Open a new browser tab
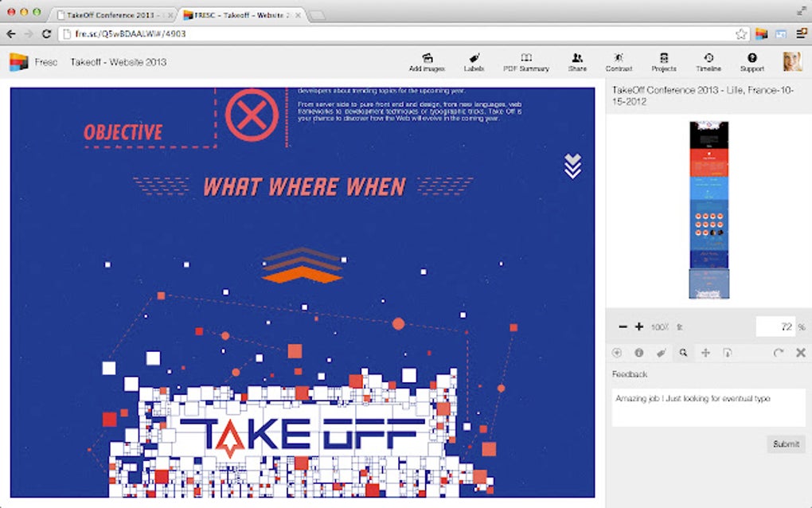Viewport: 812px width, 508px height. [x=317, y=16]
